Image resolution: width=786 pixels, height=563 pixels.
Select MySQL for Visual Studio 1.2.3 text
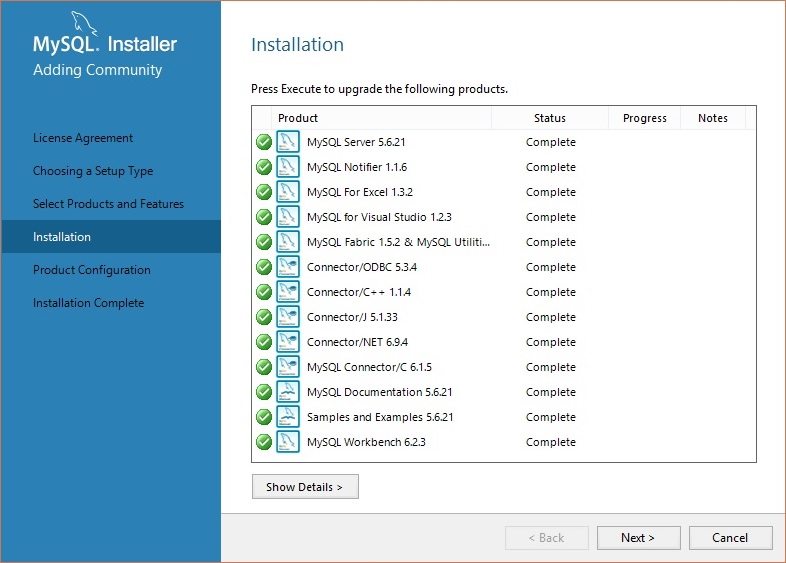379,217
